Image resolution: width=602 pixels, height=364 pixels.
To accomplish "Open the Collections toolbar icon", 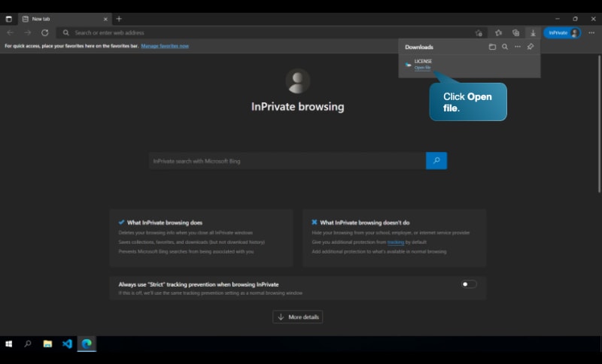I will pos(516,33).
